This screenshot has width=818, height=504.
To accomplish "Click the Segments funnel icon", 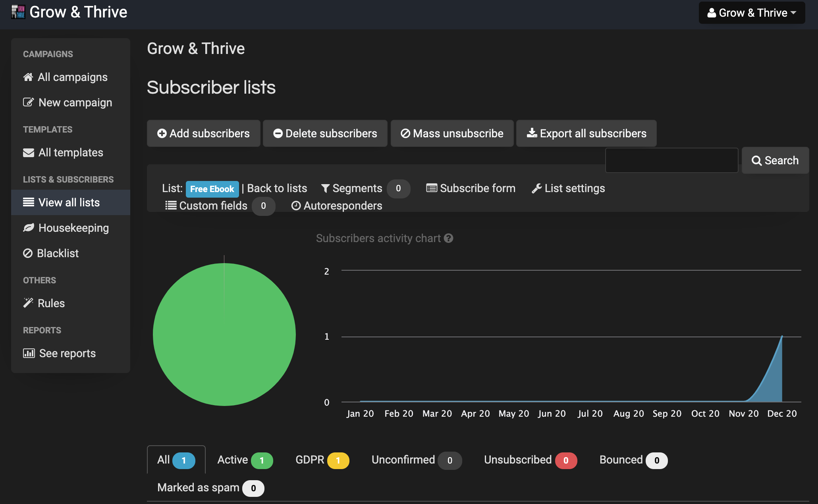I will point(325,189).
